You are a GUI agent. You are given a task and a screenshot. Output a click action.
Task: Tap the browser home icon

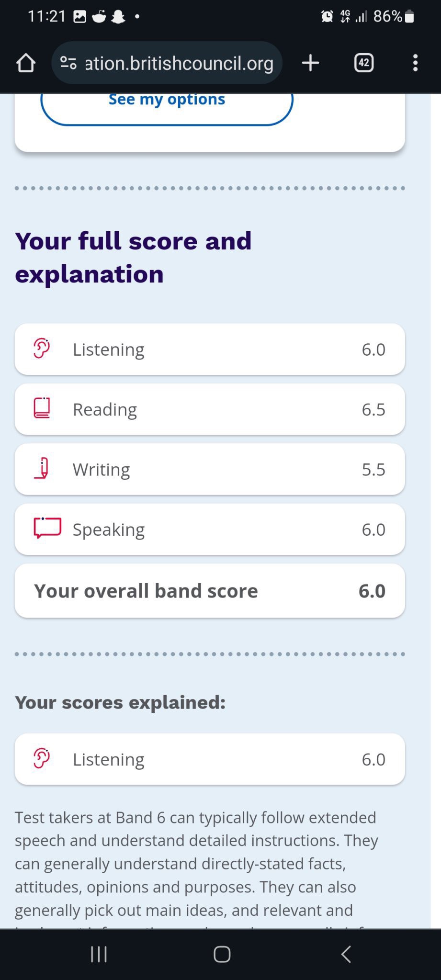click(26, 63)
